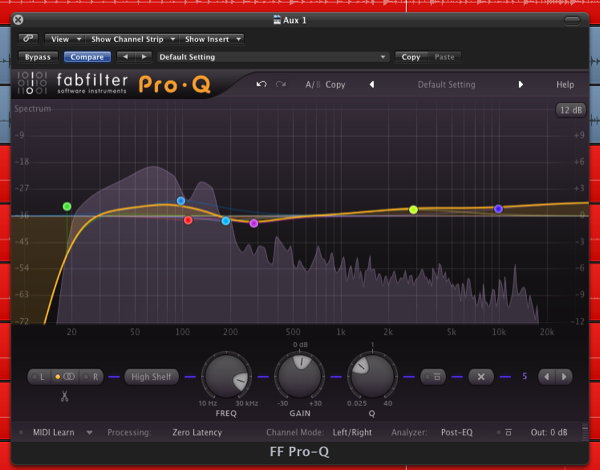
Task: Go to the next preset arrow
Action: [520, 85]
